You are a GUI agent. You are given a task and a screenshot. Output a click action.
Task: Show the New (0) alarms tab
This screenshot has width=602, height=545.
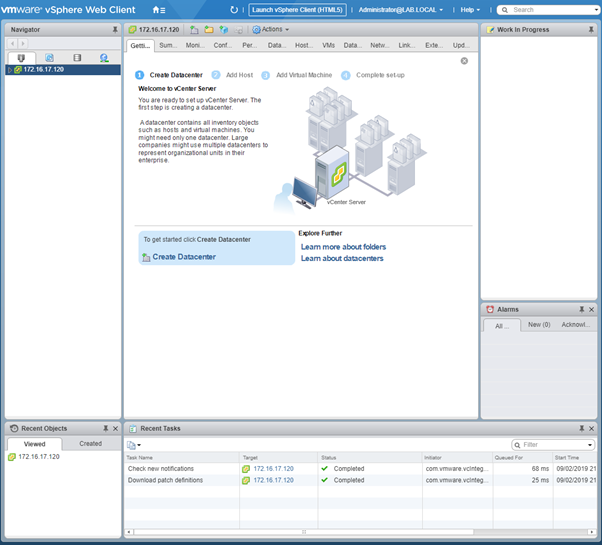(539, 325)
